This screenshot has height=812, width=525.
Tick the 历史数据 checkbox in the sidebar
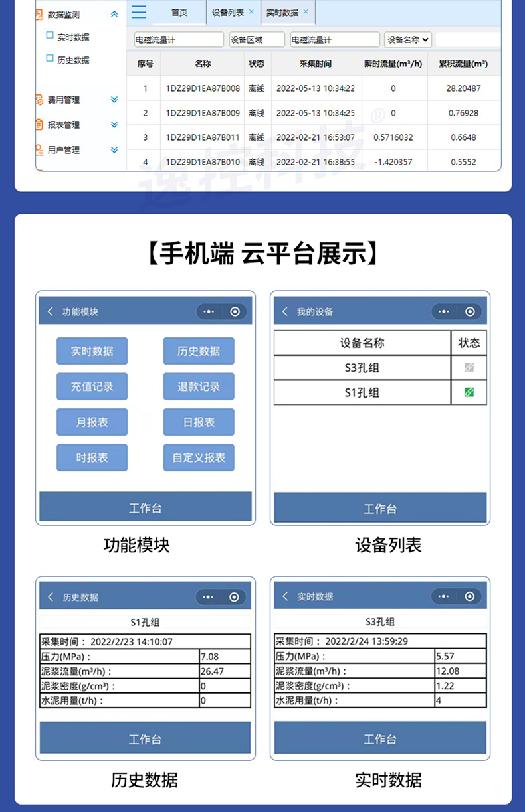[50, 59]
